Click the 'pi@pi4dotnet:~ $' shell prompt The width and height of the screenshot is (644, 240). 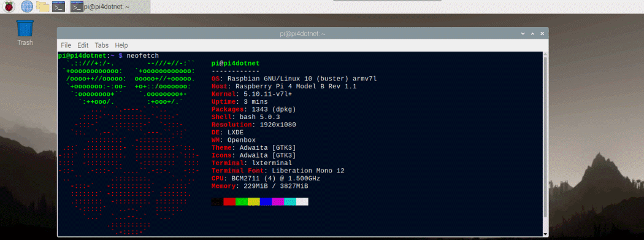coord(90,55)
